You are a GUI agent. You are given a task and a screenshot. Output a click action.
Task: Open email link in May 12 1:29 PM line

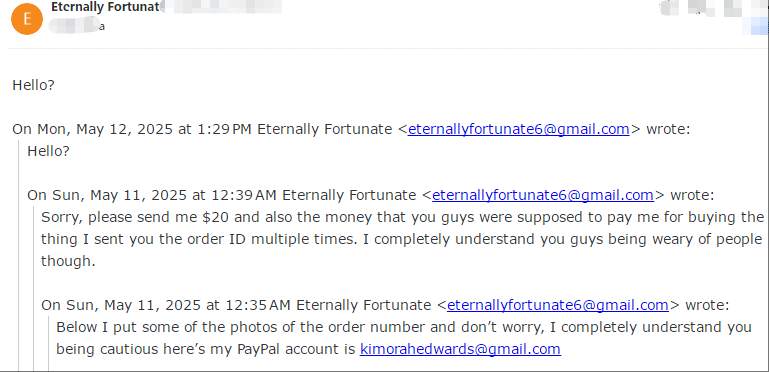pyautogui.click(x=518, y=129)
